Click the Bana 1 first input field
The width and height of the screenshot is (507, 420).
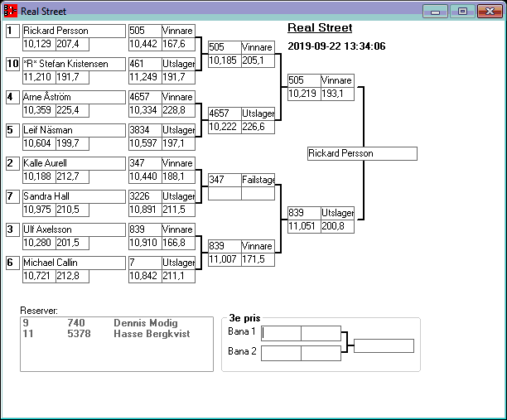pos(282,333)
